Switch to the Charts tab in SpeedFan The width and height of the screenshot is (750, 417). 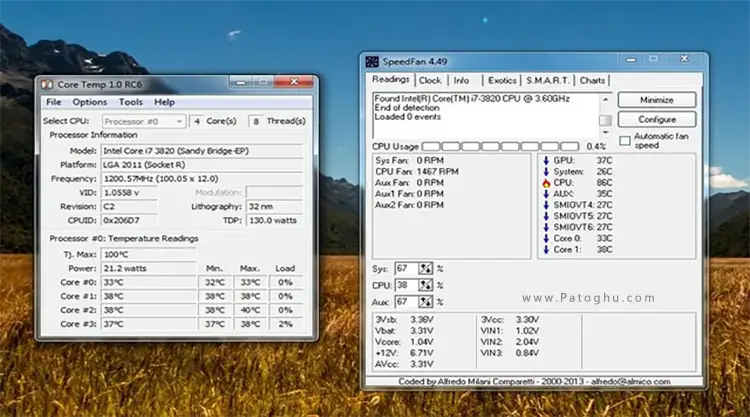[592, 80]
